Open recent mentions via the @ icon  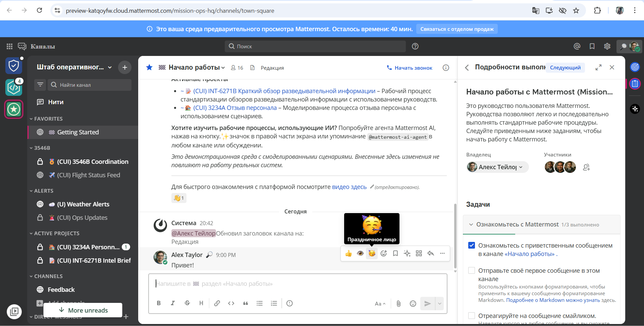click(x=577, y=46)
